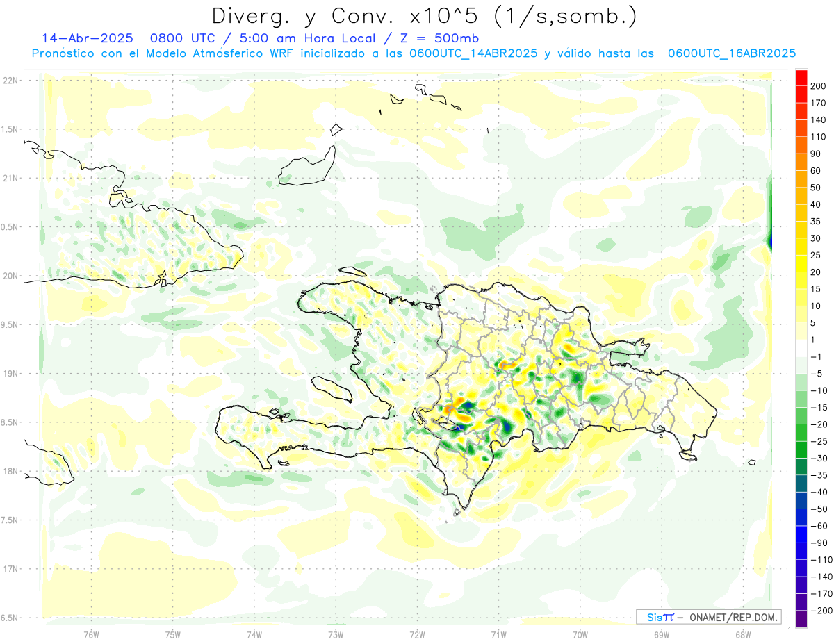Click the longitude label '71W'
The image size is (834, 644).
point(498,634)
